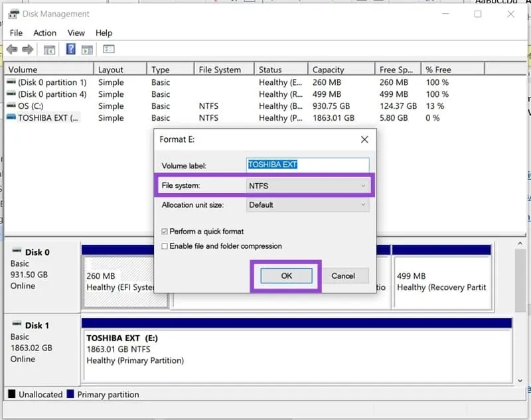This screenshot has height=420, width=531.
Task: Sort by the Capacity column header
Action: [342, 70]
